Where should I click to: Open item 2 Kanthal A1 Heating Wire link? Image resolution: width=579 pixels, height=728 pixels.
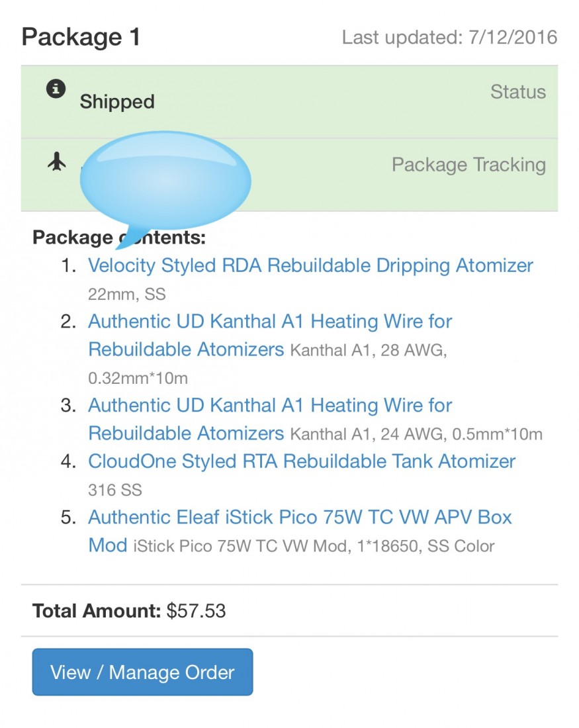(270, 322)
